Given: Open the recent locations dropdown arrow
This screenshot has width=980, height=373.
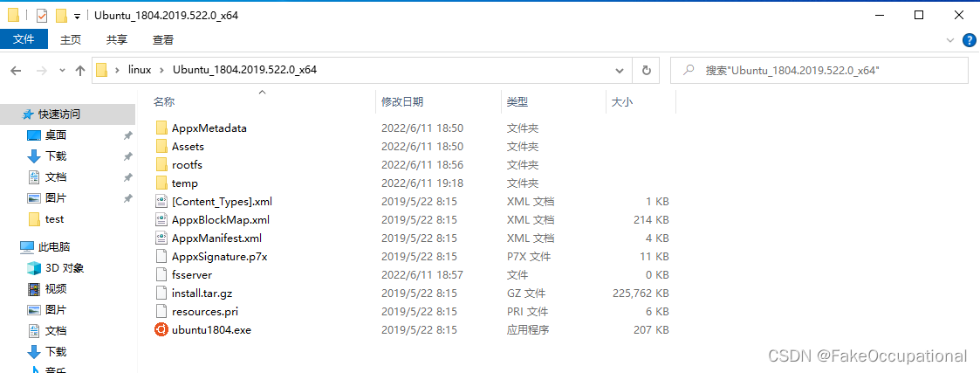Looking at the screenshot, I should pyautogui.click(x=62, y=71).
